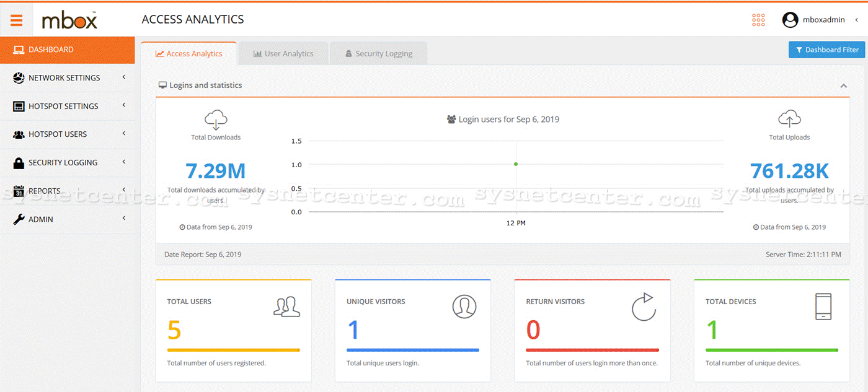Click the Return Visitors count 0
Image resolution: width=868 pixels, height=392 pixels.
pyautogui.click(x=533, y=330)
